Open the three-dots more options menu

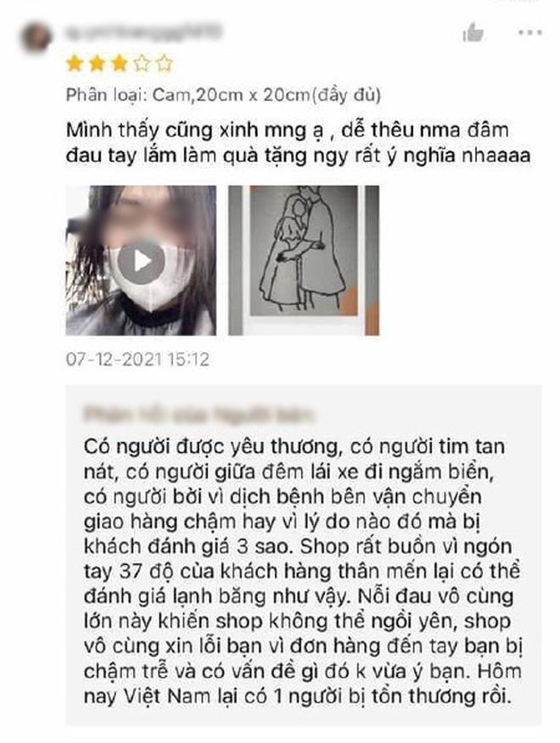coord(529,33)
